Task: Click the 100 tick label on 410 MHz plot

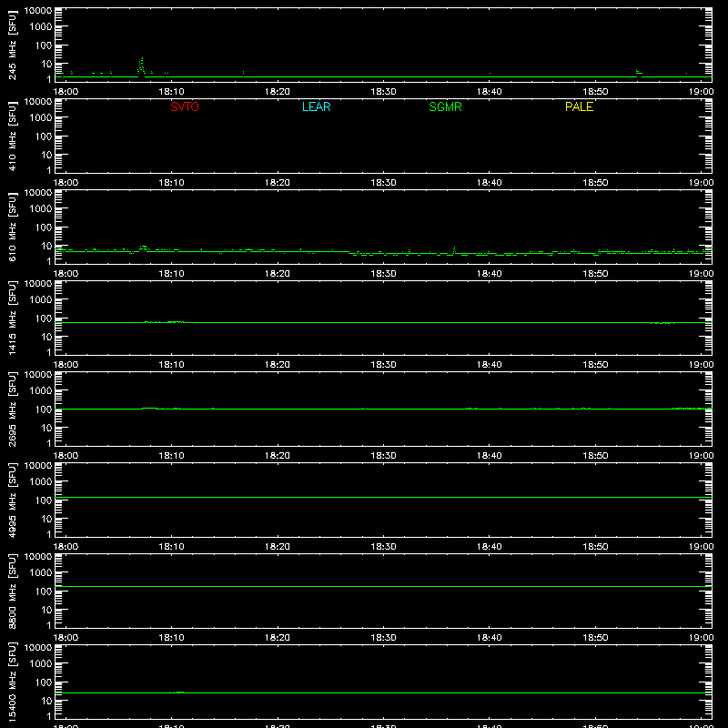Action: click(x=44, y=136)
